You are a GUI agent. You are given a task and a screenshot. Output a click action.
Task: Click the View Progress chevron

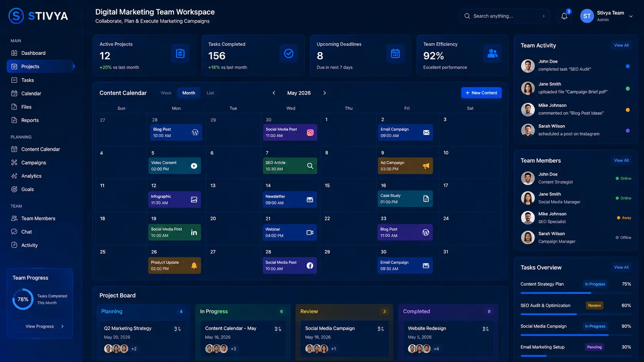click(62, 326)
